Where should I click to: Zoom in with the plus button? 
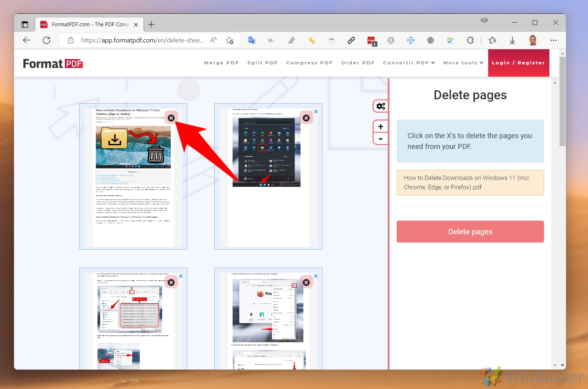point(381,127)
